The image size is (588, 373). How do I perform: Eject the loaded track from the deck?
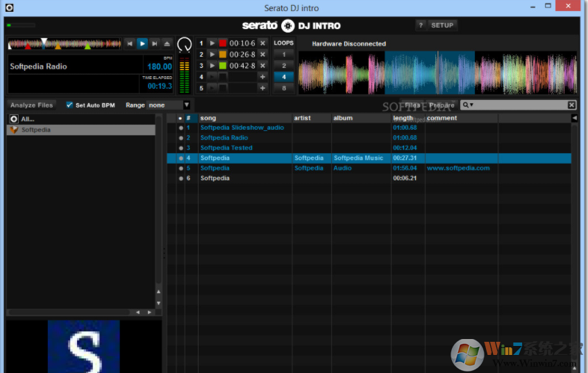167,43
